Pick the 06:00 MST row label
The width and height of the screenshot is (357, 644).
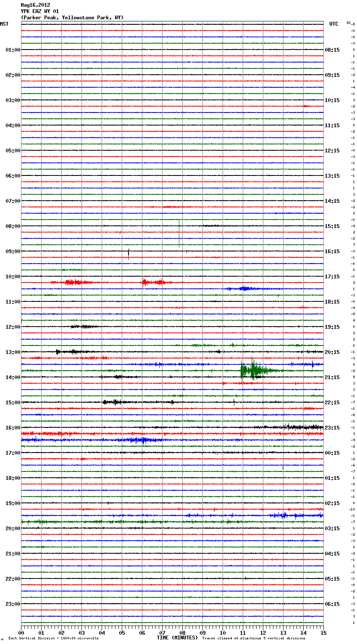[x=13, y=176]
